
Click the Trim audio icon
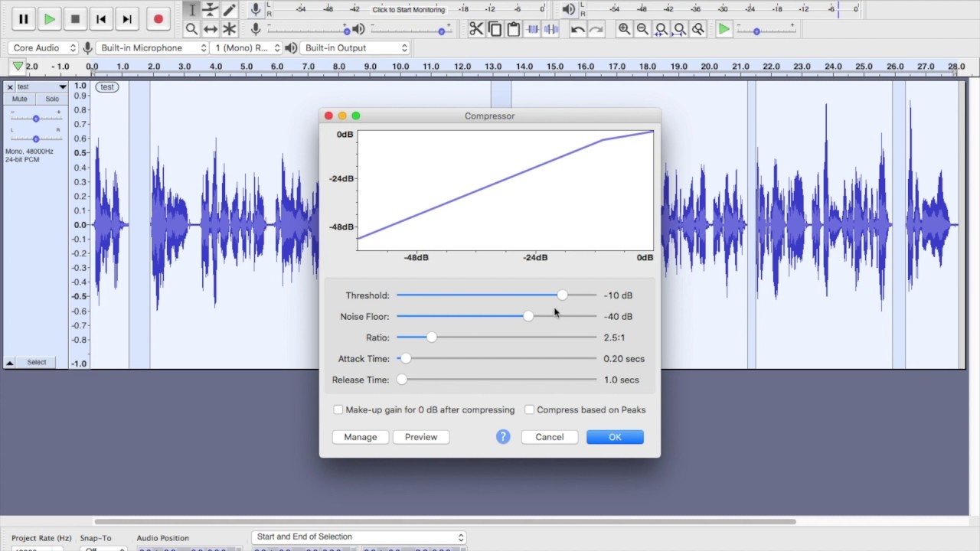533,29
